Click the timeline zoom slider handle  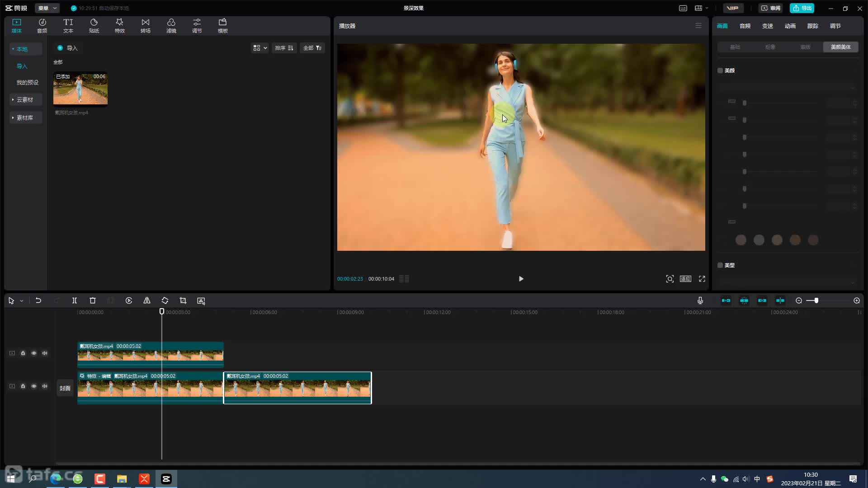(x=816, y=300)
